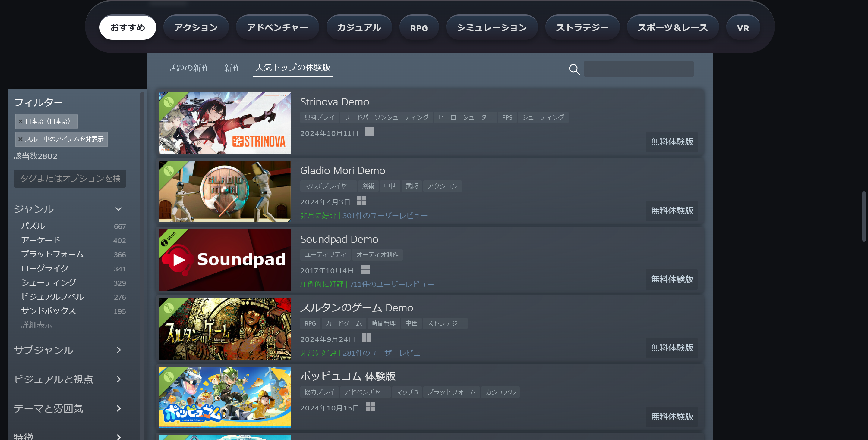The image size is (868, 440).
Task: Show more genres via 詳細表示
Action: 37,325
